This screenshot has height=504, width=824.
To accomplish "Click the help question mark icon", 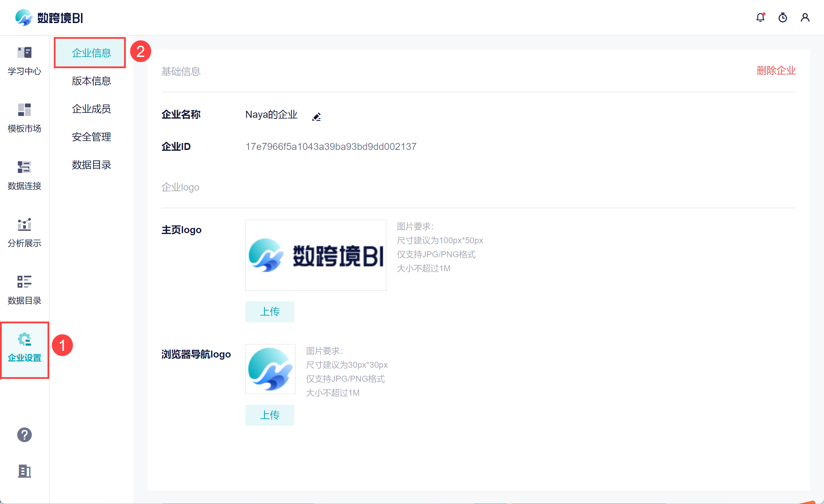I will coord(24,435).
